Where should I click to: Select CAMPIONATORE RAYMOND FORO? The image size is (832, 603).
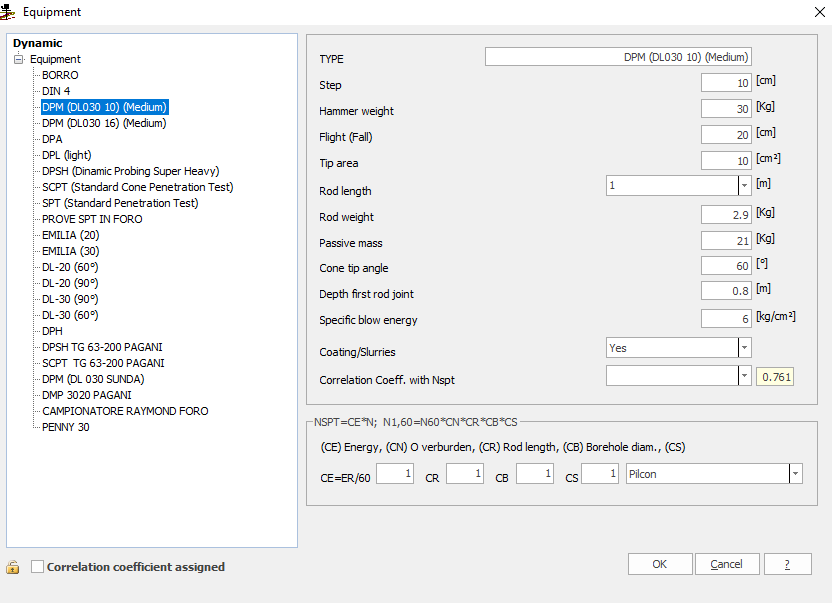[125, 411]
